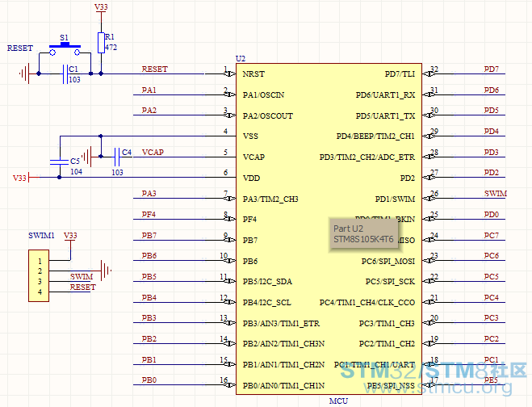The height and width of the screenshot is (407, 532).
Task: Select the V33 power port above R1
Action: (101, 7)
